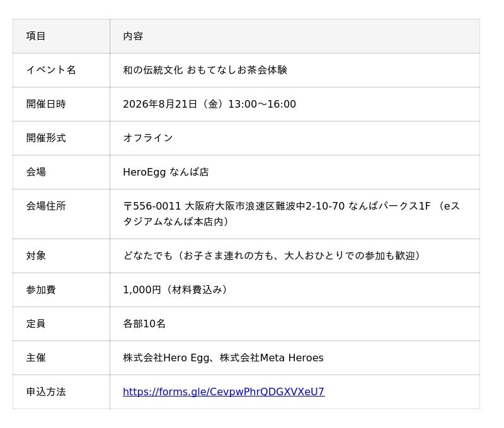Screen dimensions: 504x428
Task: Click the オフライン value cell
Action: pyautogui.click(x=295, y=138)
